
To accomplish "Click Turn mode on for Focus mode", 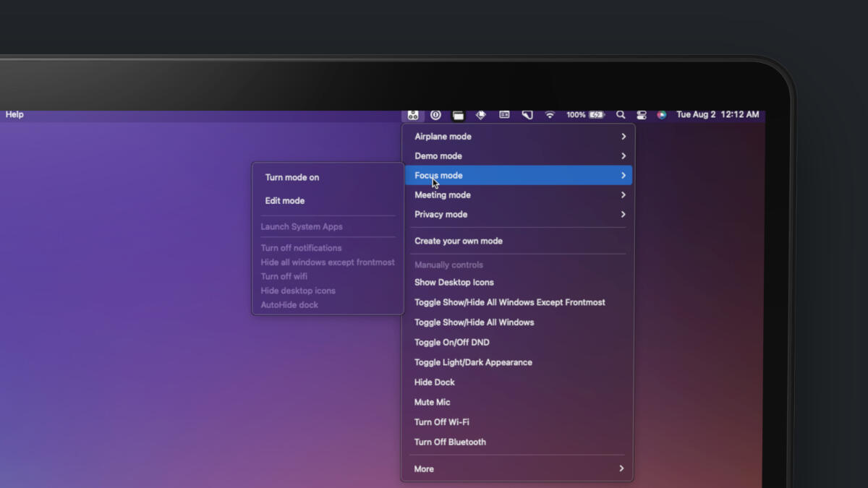I will click(x=292, y=177).
